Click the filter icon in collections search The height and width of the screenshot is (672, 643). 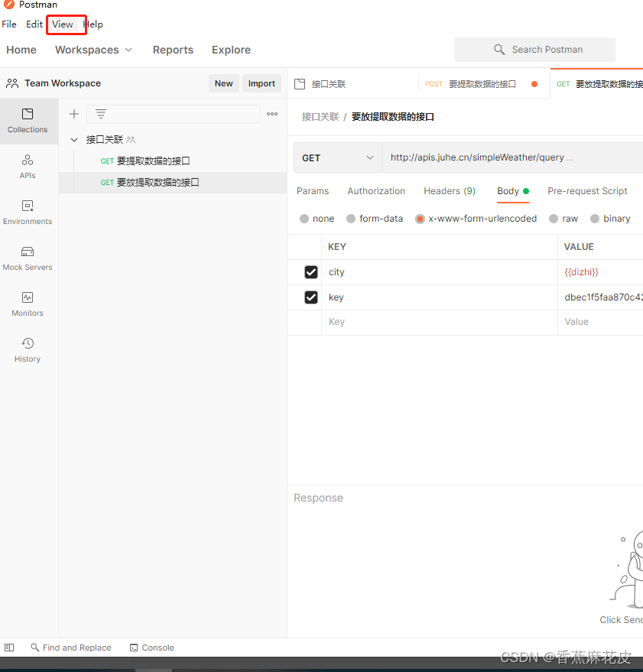101,114
